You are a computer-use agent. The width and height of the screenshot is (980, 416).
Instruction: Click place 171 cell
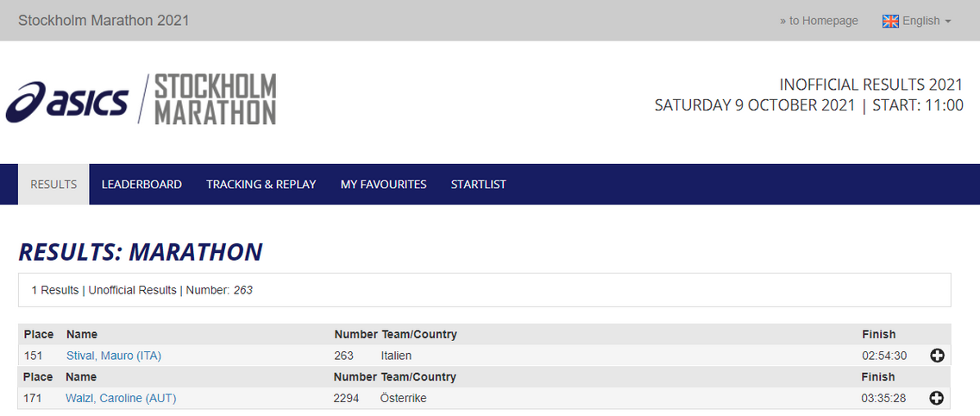[x=33, y=398]
